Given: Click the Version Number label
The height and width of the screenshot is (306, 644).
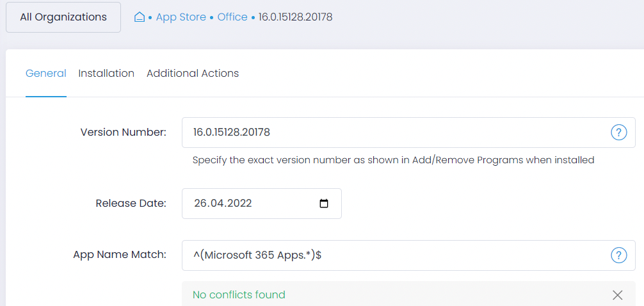Looking at the screenshot, I should coord(123,133).
